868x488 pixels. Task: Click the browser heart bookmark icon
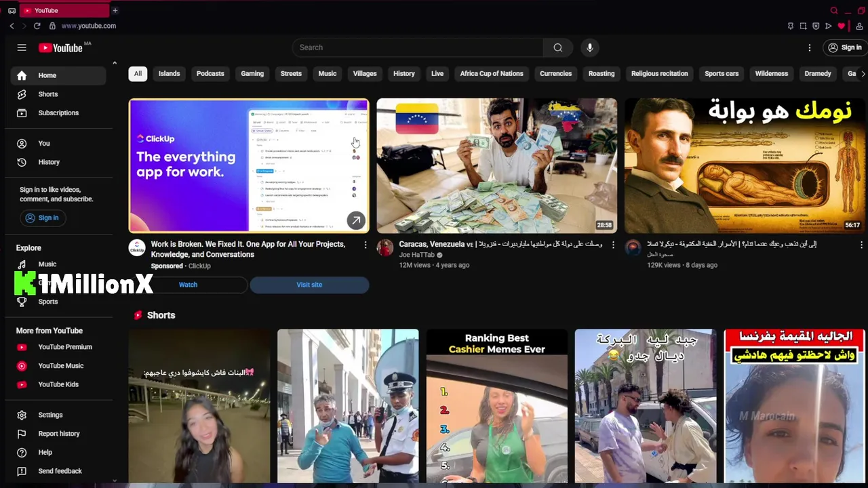[841, 26]
